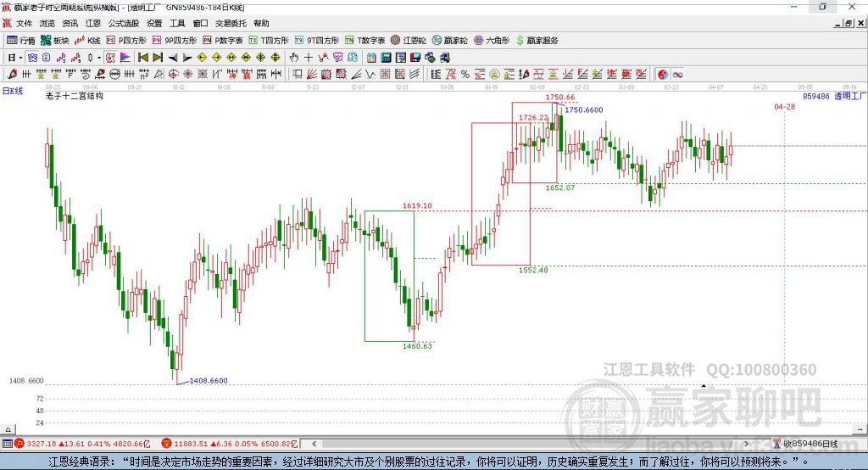This screenshot has height=470, width=868.
Task: Click the blue 1408.6600 low price label
Action: [x=209, y=381]
